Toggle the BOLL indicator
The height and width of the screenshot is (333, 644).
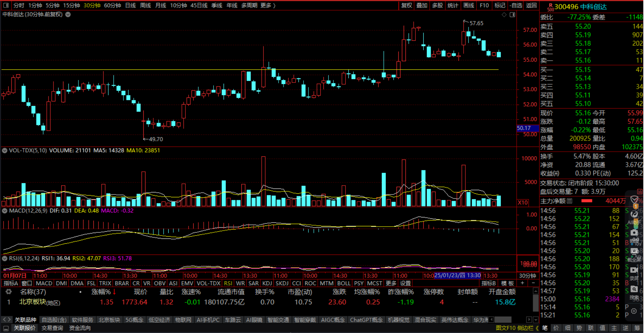(344, 283)
